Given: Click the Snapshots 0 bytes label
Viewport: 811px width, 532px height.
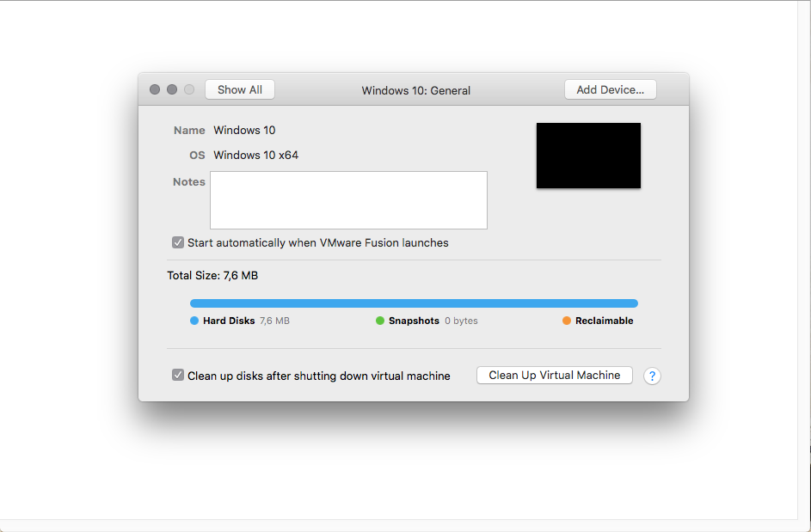Looking at the screenshot, I should click(433, 321).
